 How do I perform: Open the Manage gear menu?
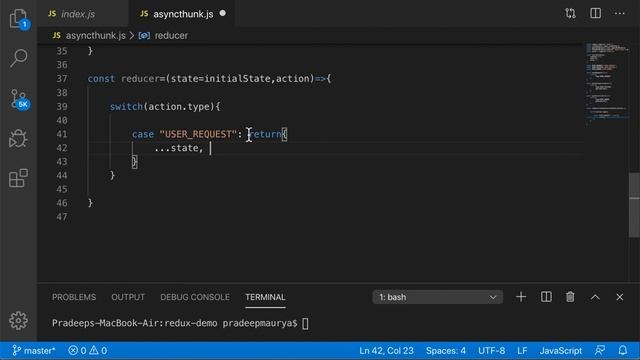[x=18, y=320]
